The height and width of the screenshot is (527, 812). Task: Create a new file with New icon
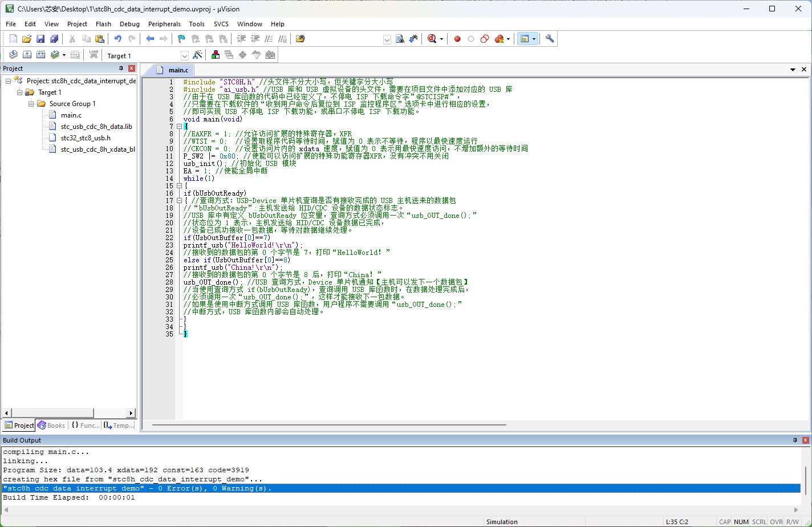pyautogui.click(x=13, y=39)
